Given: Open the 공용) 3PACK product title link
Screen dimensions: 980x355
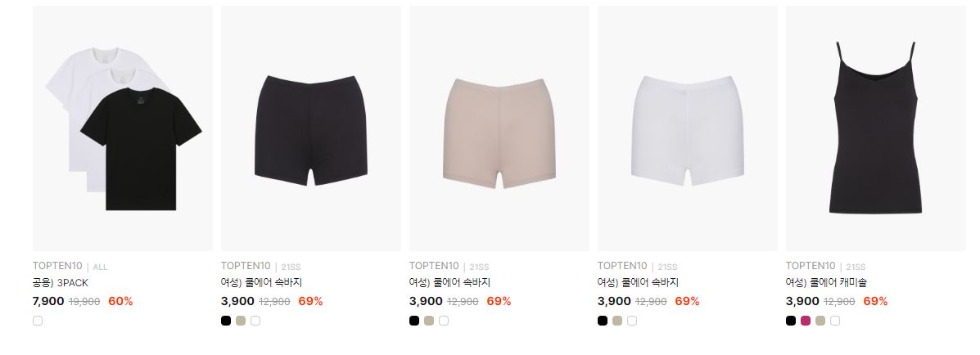Looking at the screenshot, I should pos(60,283).
